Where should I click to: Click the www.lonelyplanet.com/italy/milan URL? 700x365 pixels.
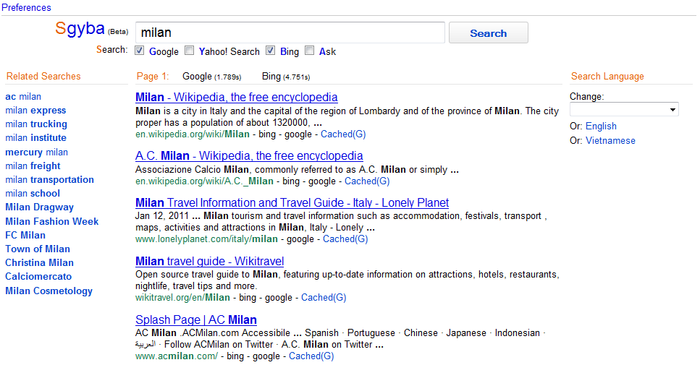pos(207,239)
